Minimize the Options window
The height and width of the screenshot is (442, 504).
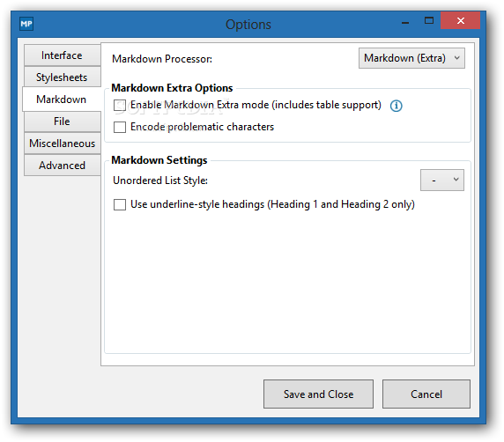pos(405,22)
